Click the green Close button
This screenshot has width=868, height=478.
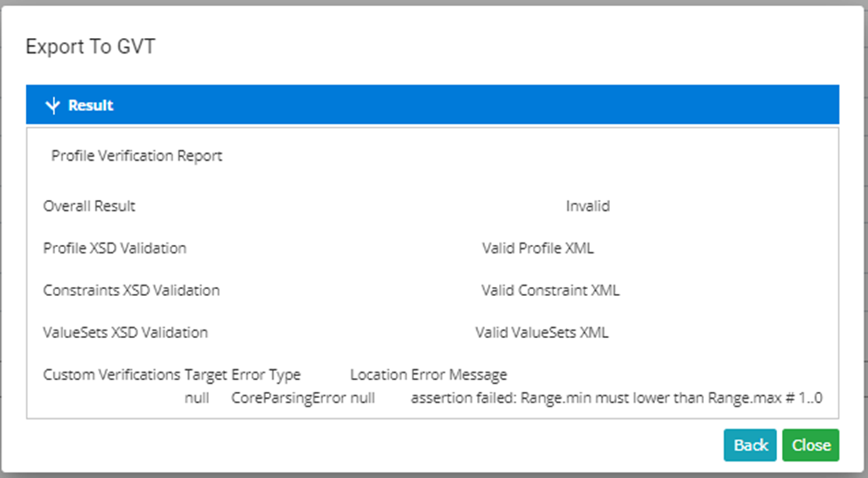coord(810,445)
